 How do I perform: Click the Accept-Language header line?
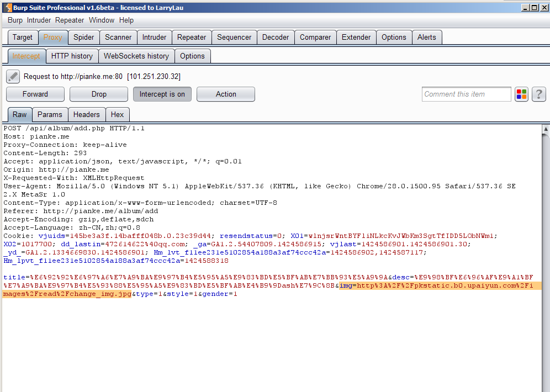pyautogui.click(x=72, y=227)
